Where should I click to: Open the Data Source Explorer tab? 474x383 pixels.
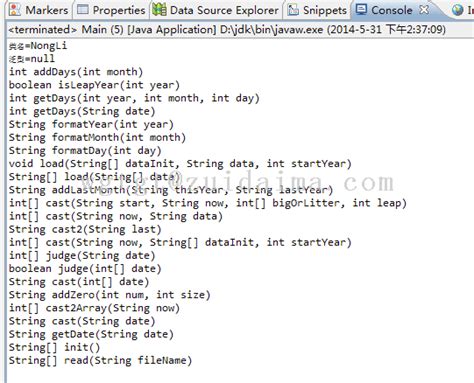pos(215,10)
